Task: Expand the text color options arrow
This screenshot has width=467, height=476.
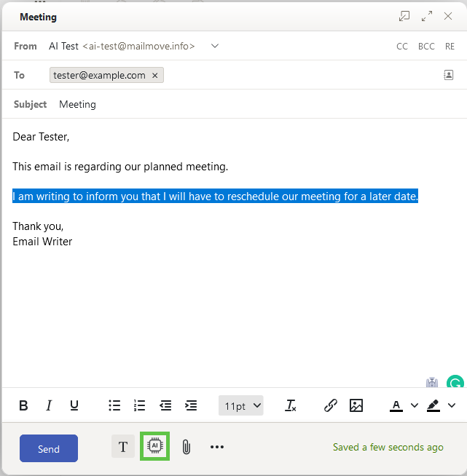Action: pos(415,405)
